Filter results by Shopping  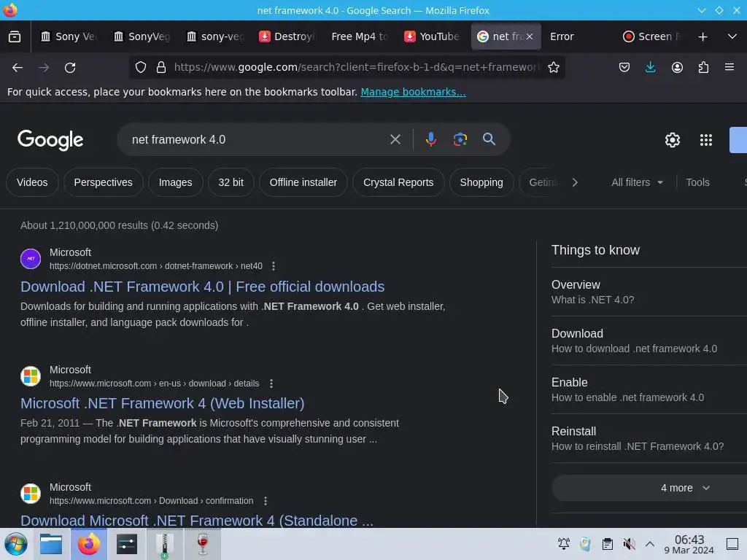tap(481, 182)
